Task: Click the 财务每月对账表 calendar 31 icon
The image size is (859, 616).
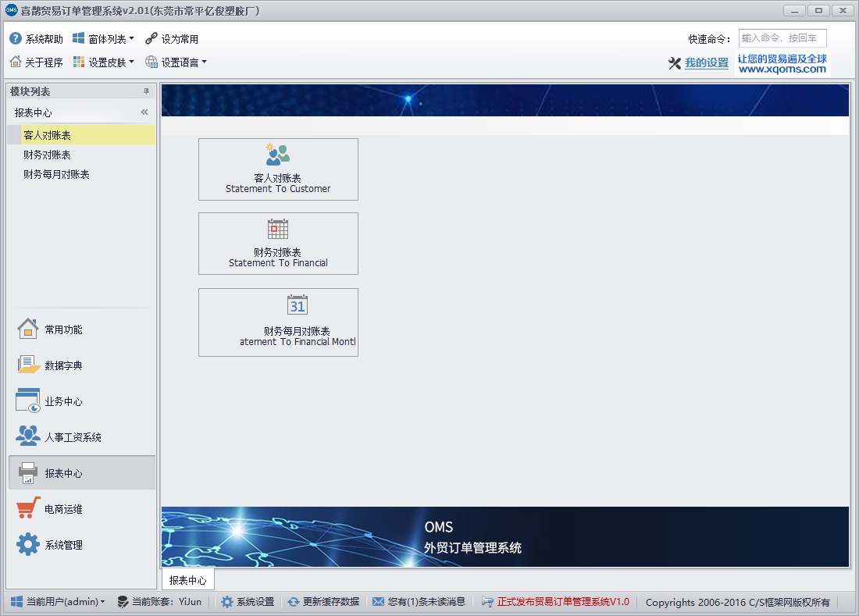Action: [x=298, y=304]
